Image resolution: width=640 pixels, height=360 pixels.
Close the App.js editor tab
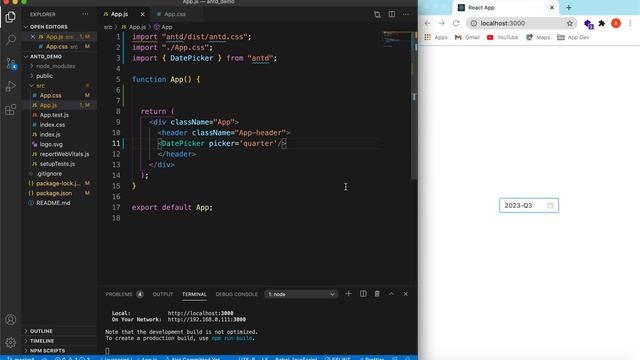pyautogui.click(x=142, y=14)
